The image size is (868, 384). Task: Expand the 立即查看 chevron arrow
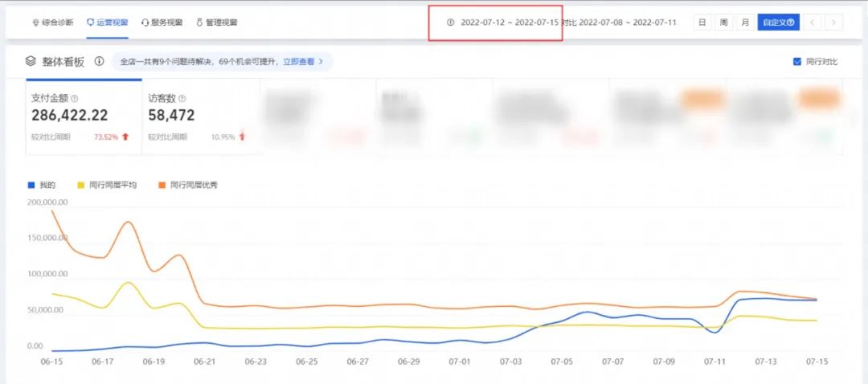coord(321,61)
